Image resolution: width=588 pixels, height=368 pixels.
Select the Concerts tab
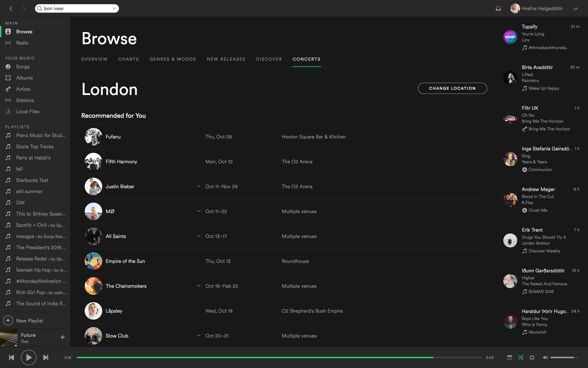pyautogui.click(x=306, y=59)
